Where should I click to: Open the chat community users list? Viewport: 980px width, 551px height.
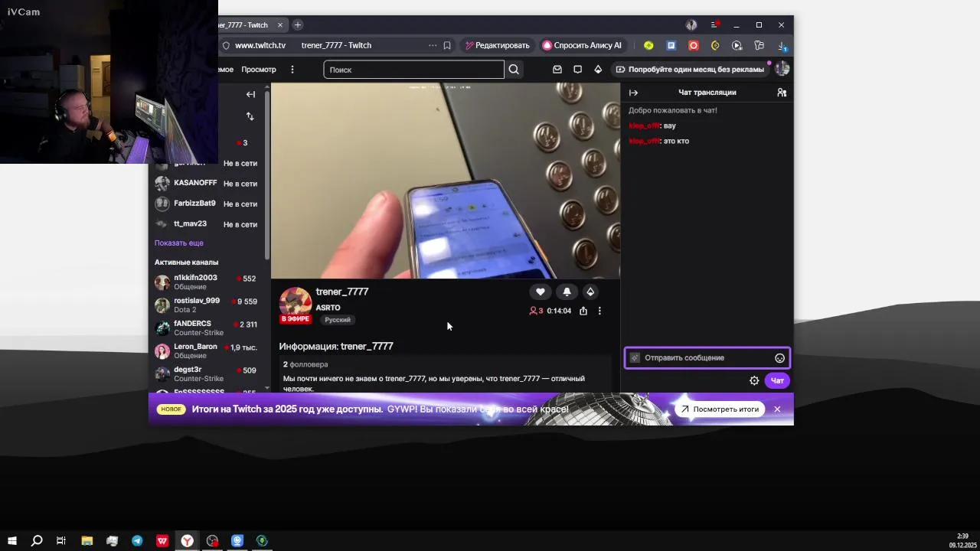[782, 93]
